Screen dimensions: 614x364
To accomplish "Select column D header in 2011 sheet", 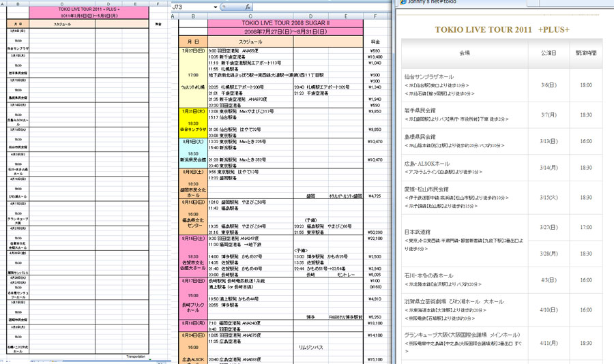I will (108, 4).
